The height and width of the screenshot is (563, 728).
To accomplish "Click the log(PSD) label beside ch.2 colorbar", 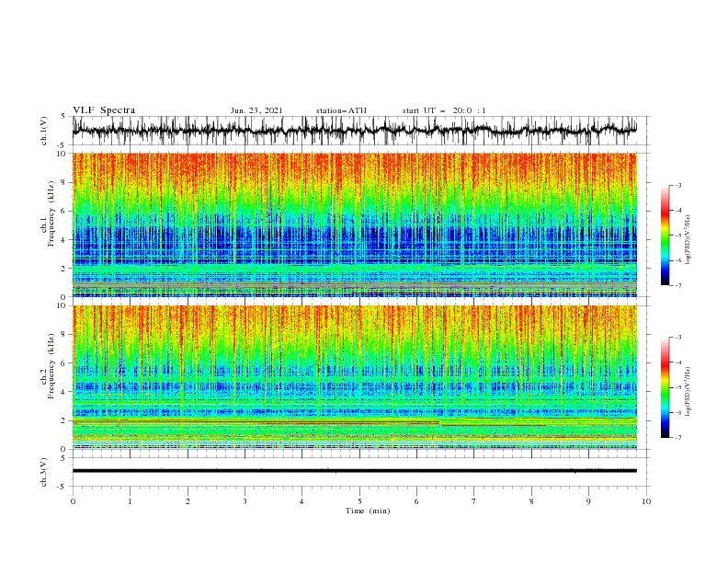I will [688, 392].
